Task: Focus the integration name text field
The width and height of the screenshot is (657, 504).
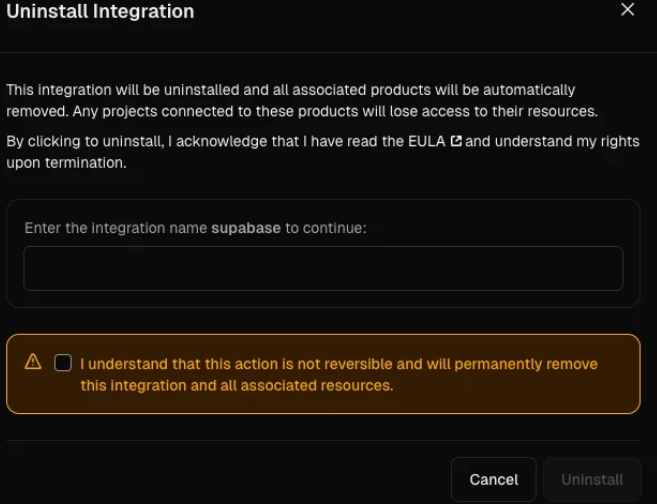Action: pyautogui.click(x=323, y=268)
